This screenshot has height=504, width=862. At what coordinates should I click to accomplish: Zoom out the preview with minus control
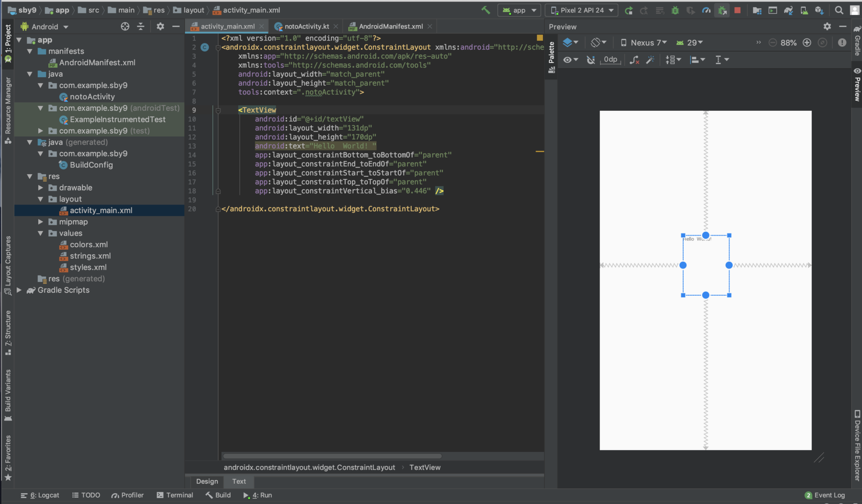(x=773, y=43)
